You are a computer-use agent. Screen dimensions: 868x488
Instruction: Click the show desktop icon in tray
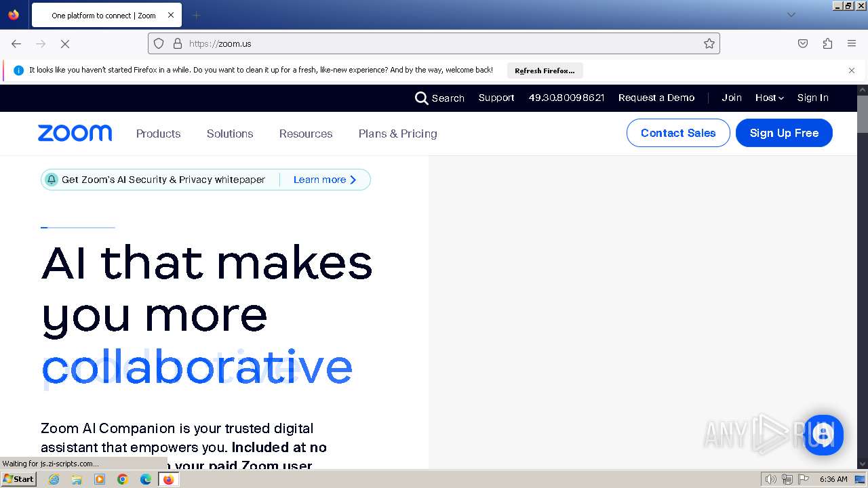click(x=861, y=479)
